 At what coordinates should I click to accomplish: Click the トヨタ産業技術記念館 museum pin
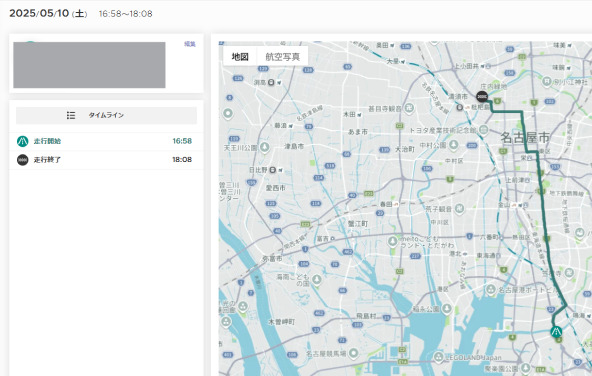click(x=483, y=130)
